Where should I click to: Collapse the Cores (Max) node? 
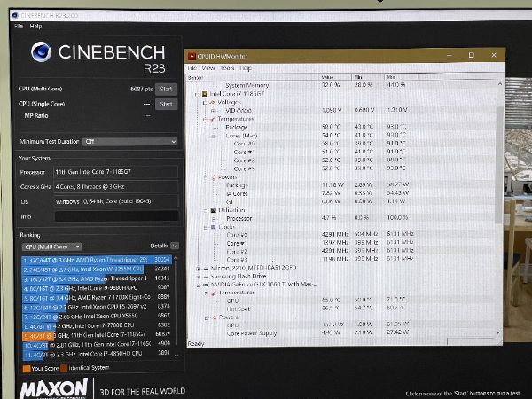tap(213, 136)
